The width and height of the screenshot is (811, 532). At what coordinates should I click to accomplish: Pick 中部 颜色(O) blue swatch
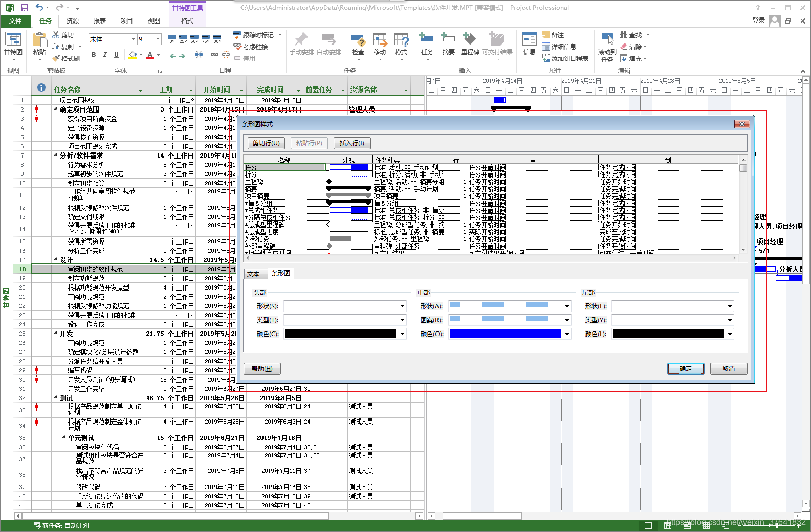coord(505,334)
